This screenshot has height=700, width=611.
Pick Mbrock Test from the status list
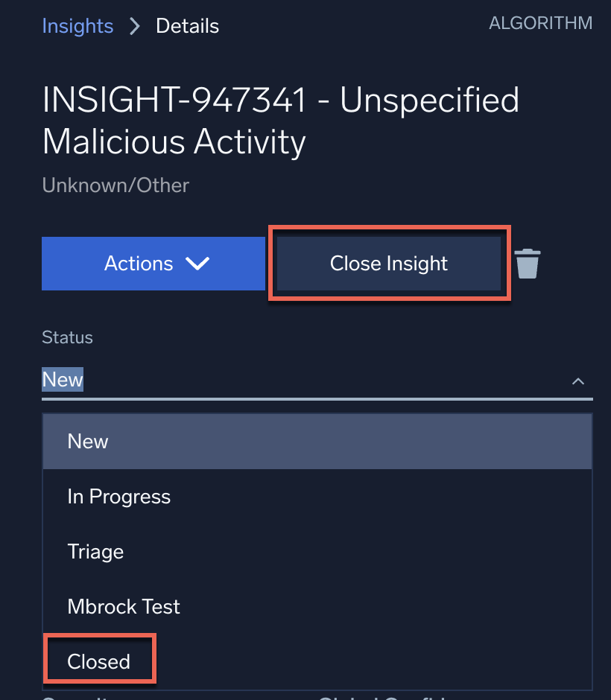click(124, 607)
